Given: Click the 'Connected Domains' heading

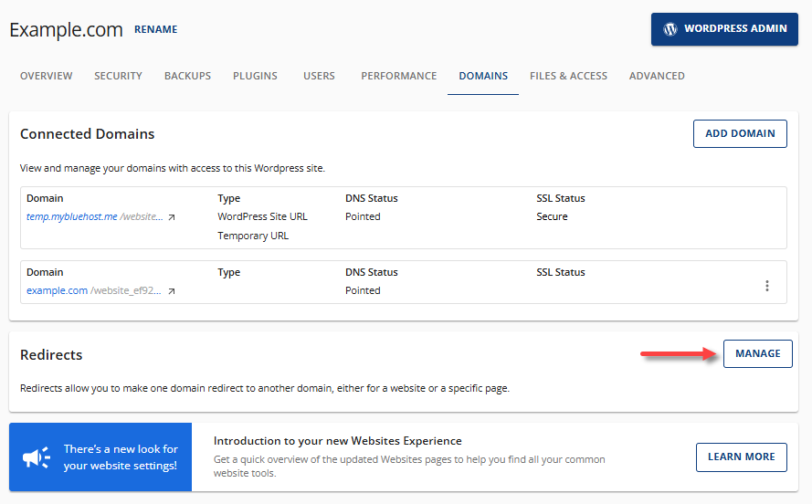Looking at the screenshot, I should 87,134.
